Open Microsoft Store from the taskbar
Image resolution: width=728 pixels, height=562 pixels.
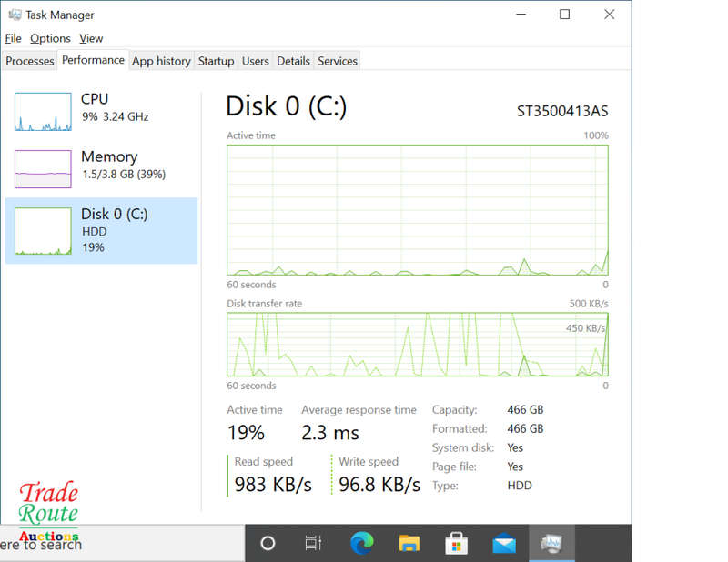point(457,543)
